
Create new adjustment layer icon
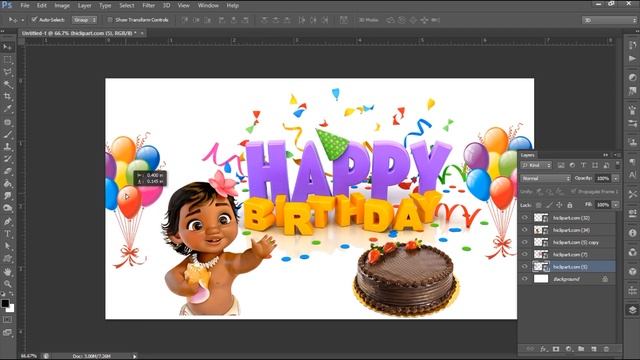569,349
